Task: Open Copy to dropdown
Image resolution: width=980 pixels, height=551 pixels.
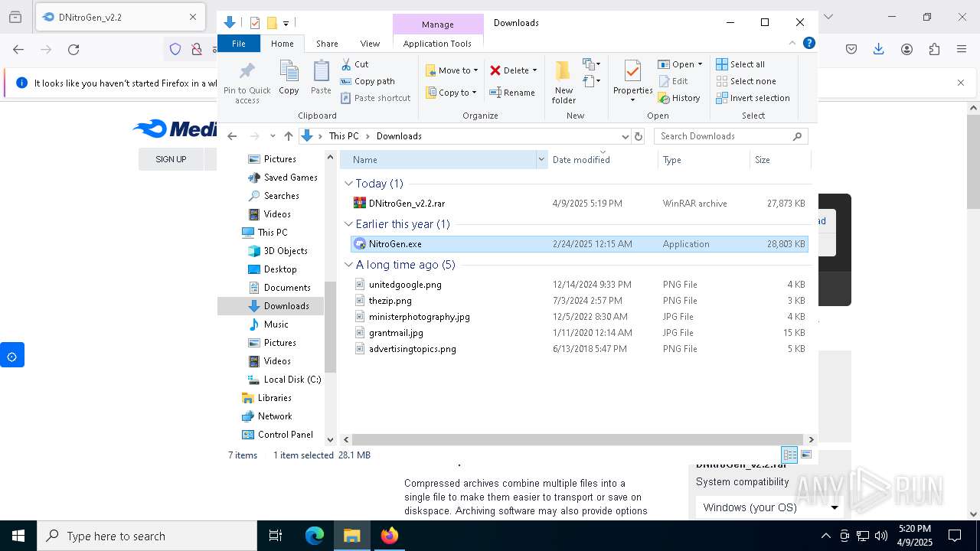Action: coord(452,93)
